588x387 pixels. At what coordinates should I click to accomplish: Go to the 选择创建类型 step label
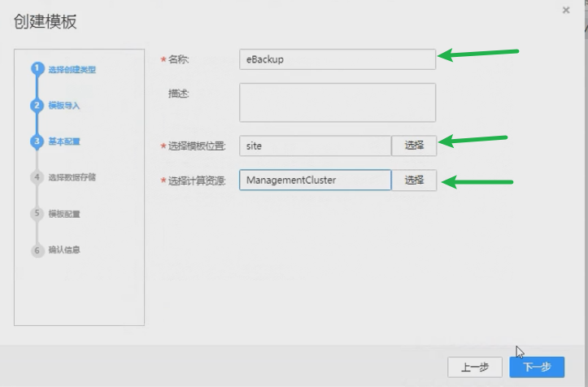pos(72,70)
